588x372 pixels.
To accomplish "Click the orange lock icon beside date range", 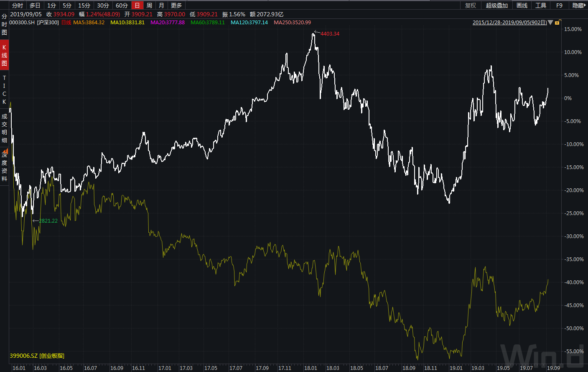I will 557,23.
